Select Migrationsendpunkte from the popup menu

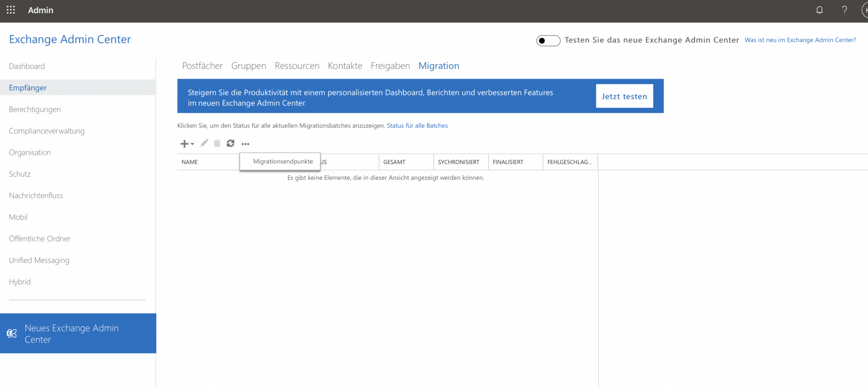click(x=283, y=161)
